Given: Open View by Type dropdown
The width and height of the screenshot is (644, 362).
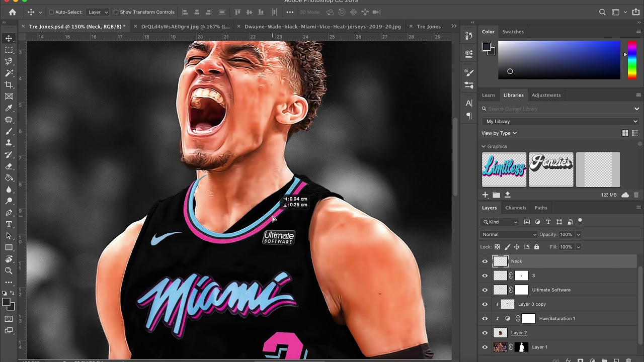Looking at the screenshot, I should [x=499, y=133].
